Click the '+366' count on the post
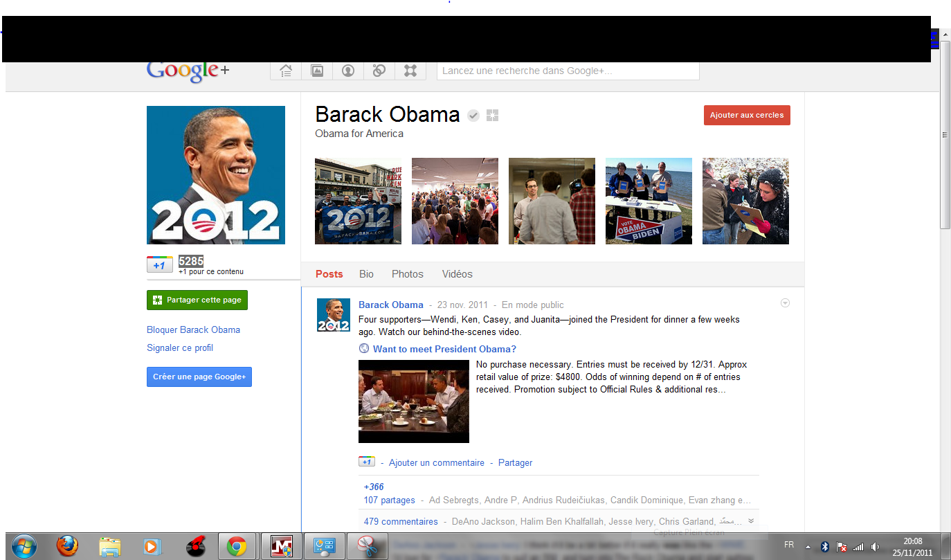 (374, 487)
